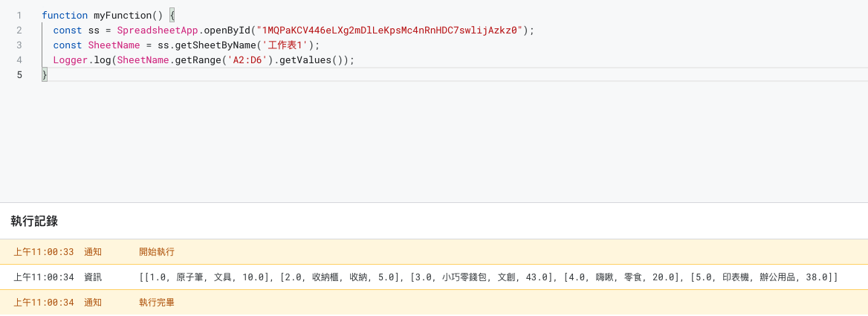This screenshot has width=868, height=316.
Task: Click the 上午11:00:33 timestamp
Action: (44, 252)
